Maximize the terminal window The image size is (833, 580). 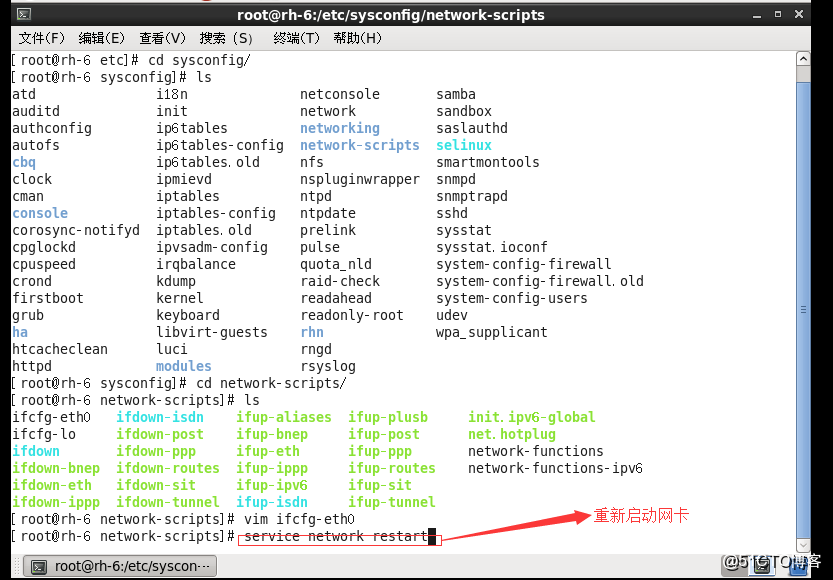pyautogui.click(x=778, y=14)
